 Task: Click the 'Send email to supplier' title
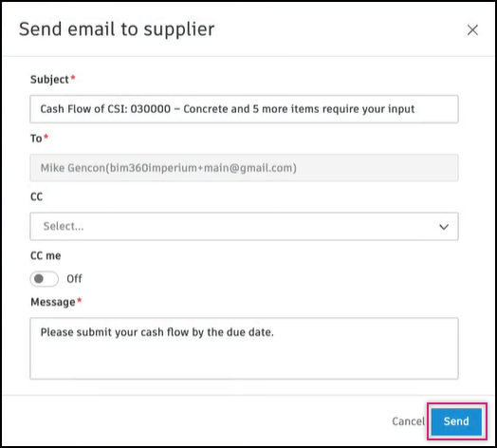point(117,29)
